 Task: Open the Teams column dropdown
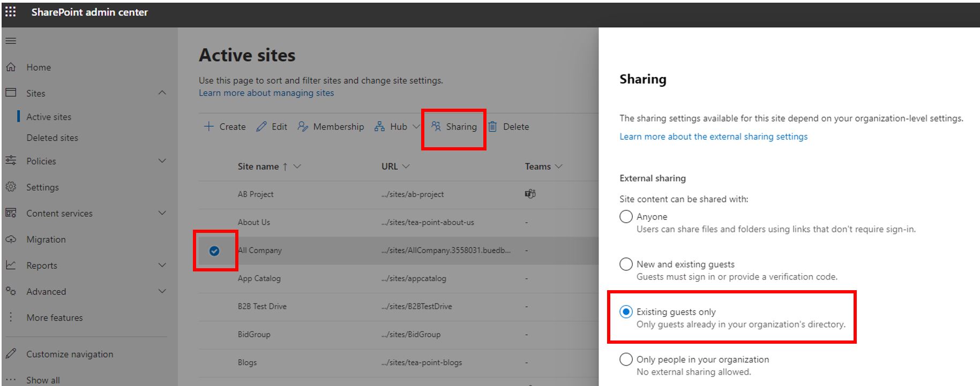point(559,166)
